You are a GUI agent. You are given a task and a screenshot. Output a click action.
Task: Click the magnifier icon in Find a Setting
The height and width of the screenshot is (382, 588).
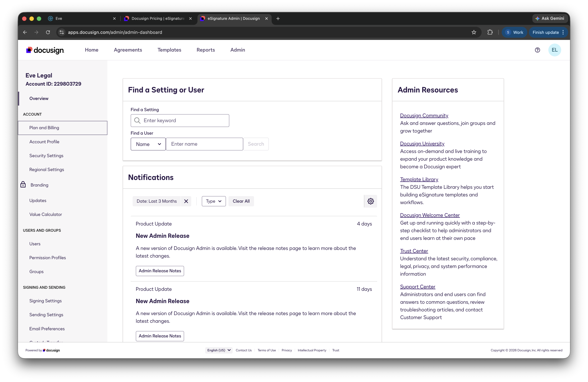[x=137, y=121]
